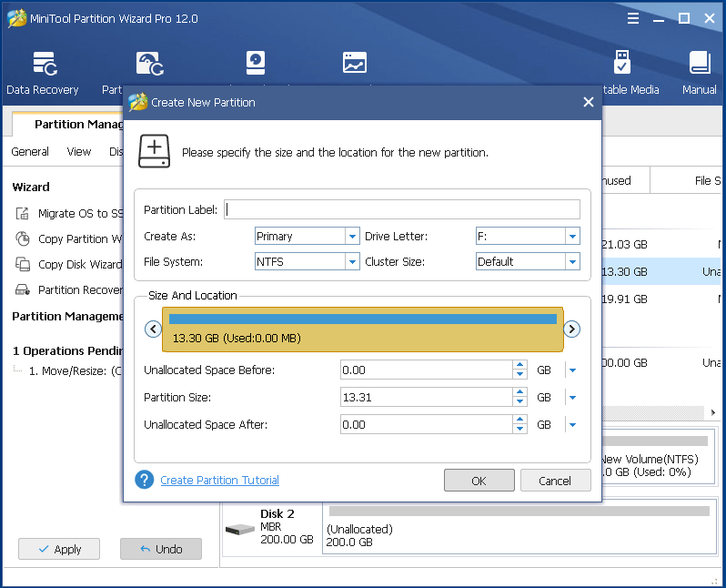726x588 pixels.
Task: Decrease the Partition Size value
Action: pyautogui.click(x=520, y=402)
